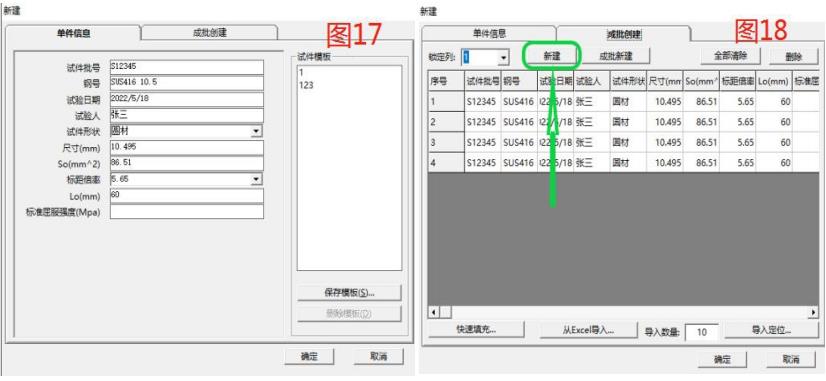The height and width of the screenshot is (381, 826).
Task: Click the 试验日期 field showing 2022/5/18
Action: (186, 100)
